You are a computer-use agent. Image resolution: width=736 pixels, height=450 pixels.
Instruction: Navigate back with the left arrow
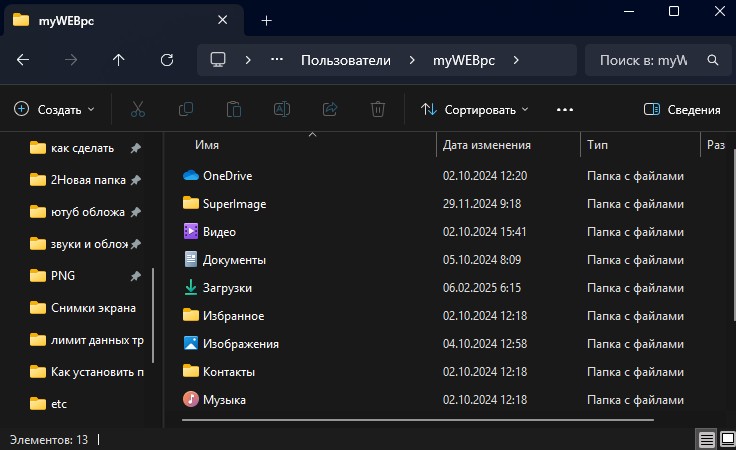click(23, 60)
